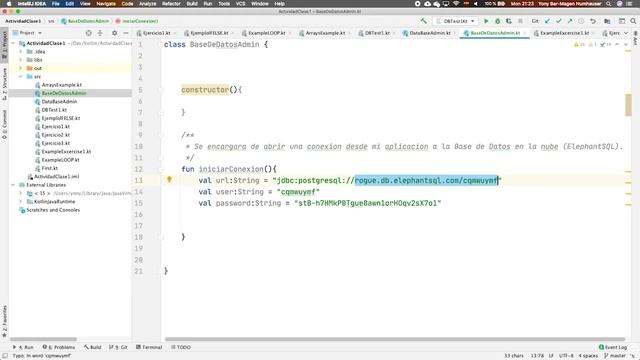This screenshot has height=360, width=640.
Task: Switch to the DBTest1.kt editor tab
Action: (x=377, y=33)
